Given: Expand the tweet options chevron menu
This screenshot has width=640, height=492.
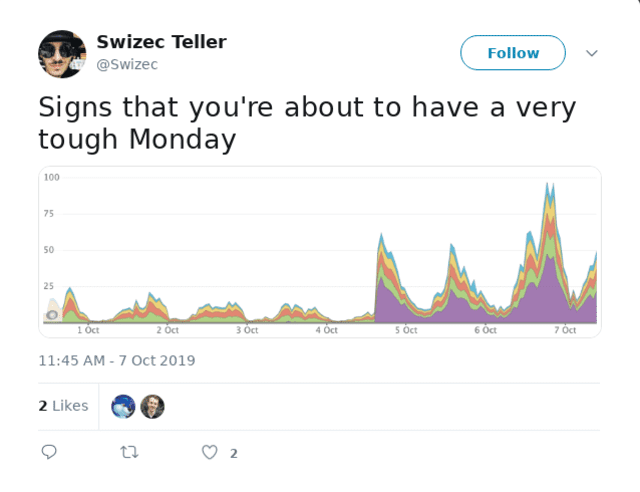Looking at the screenshot, I should tap(592, 53).
